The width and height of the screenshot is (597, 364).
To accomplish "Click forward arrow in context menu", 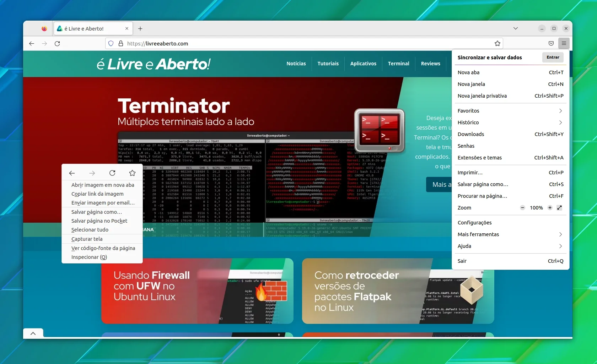I will pyautogui.click(x=92, y=173).
